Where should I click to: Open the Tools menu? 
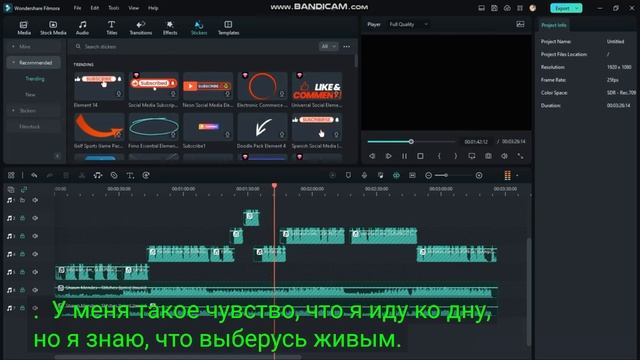(113, 8)
